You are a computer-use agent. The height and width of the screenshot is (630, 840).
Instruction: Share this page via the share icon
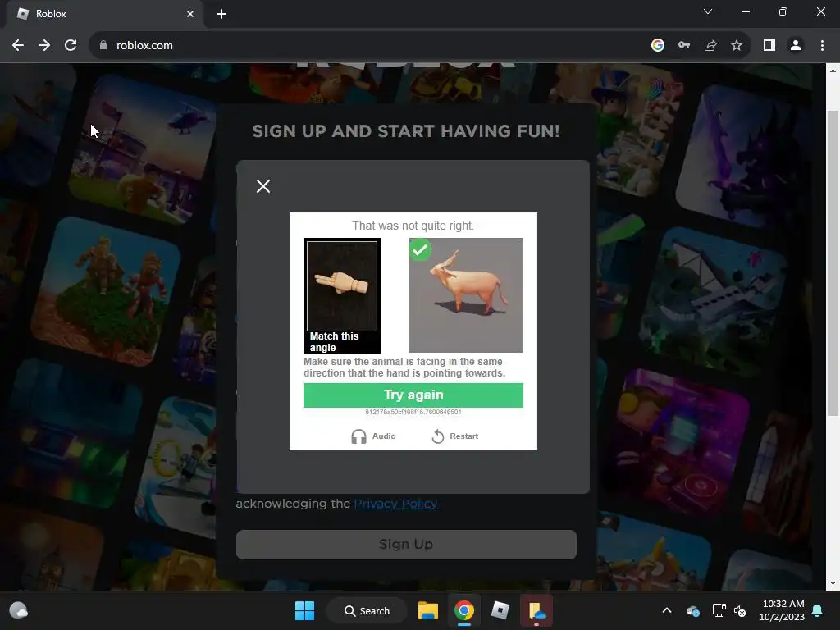710,46
